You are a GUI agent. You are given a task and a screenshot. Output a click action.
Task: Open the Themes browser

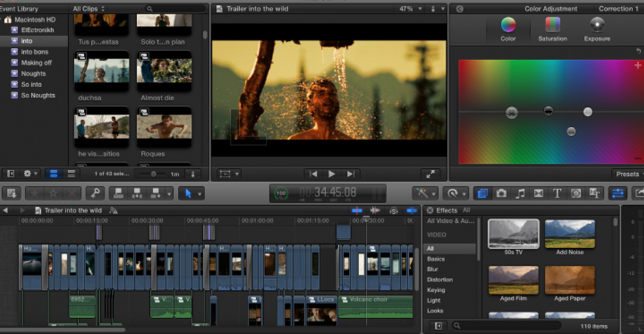tap(594, 193)
